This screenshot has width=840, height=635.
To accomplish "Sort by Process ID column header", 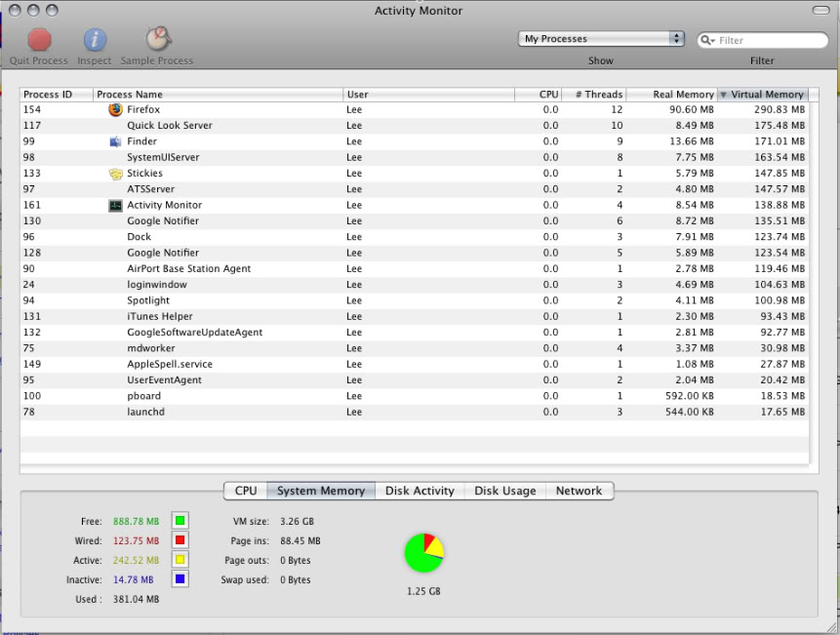I will 57,95.
